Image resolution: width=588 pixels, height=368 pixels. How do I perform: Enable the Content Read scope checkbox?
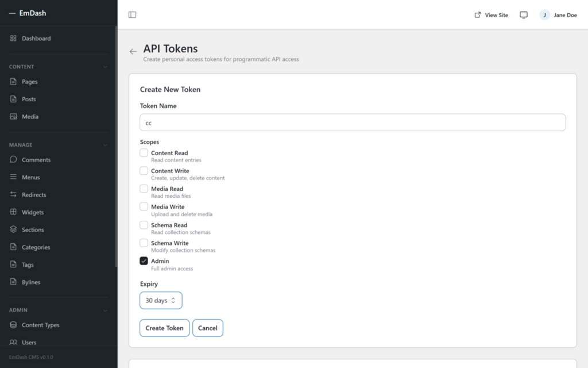click(x=144, y=152)
